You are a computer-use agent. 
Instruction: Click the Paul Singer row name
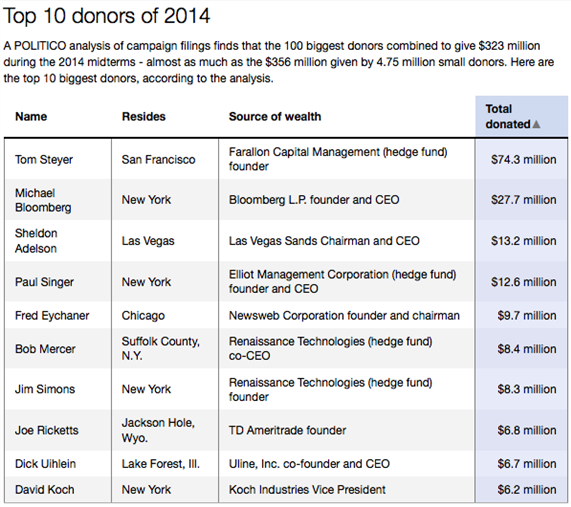(44, 282)
